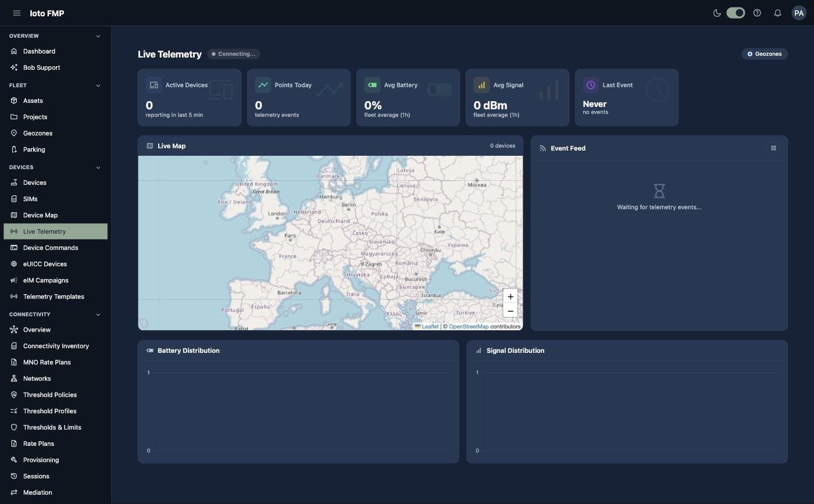Toggle the theme switch in header
The height and width of the screenshot is (504, 814).
click(x=736, y=13)
